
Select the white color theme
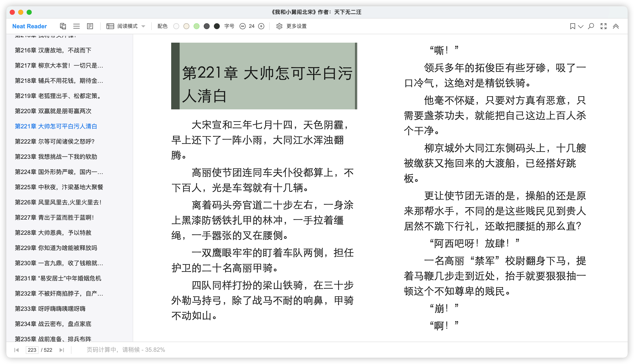click(176, 26)
